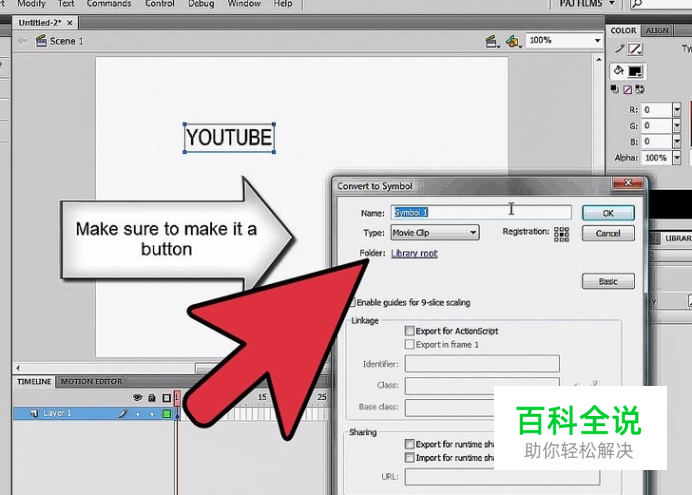
Task: Select the paint bucket fill icon
Action: coord(619,70)
